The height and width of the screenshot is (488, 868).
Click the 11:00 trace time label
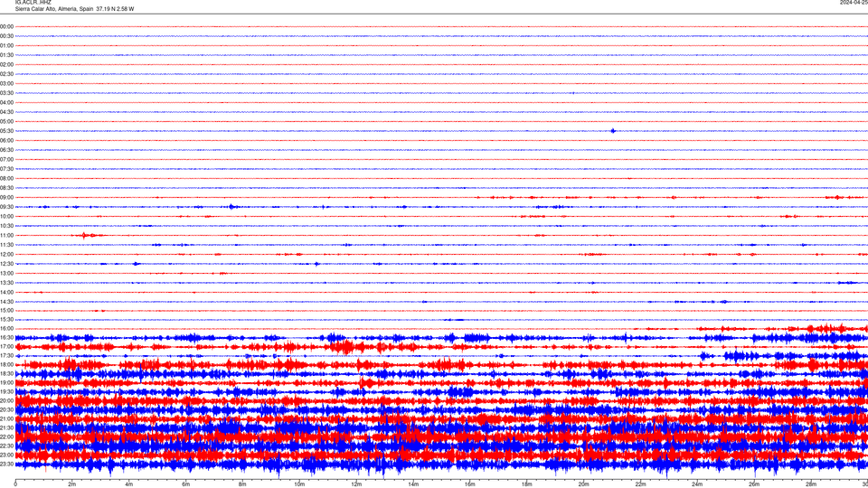pos(6,236)
